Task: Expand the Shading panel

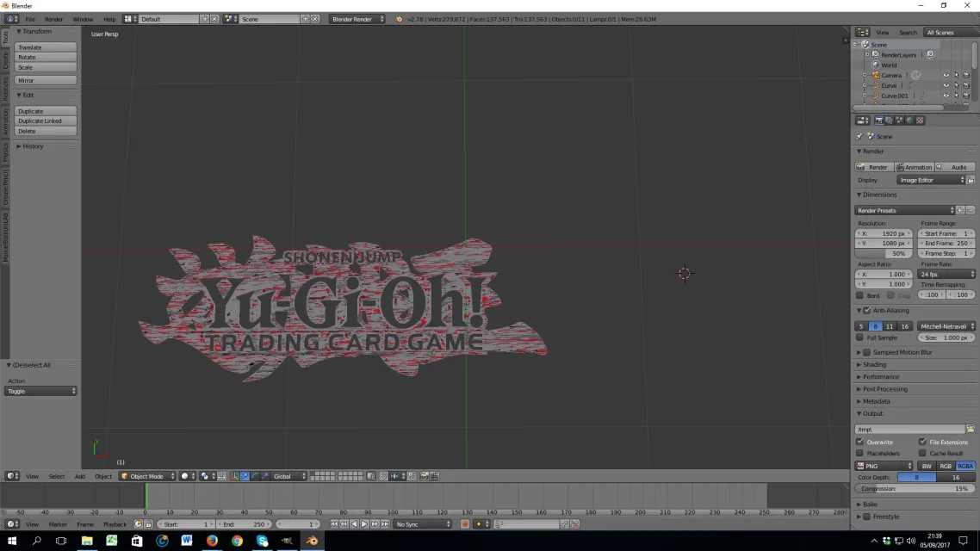Action: (x=874, y=364)
